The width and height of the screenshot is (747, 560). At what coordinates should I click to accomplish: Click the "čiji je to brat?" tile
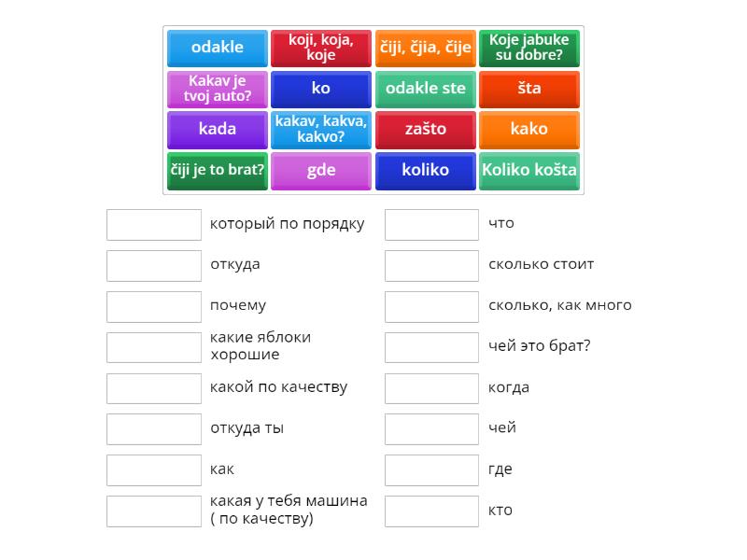pyautogui.click(x=217, y=171)
